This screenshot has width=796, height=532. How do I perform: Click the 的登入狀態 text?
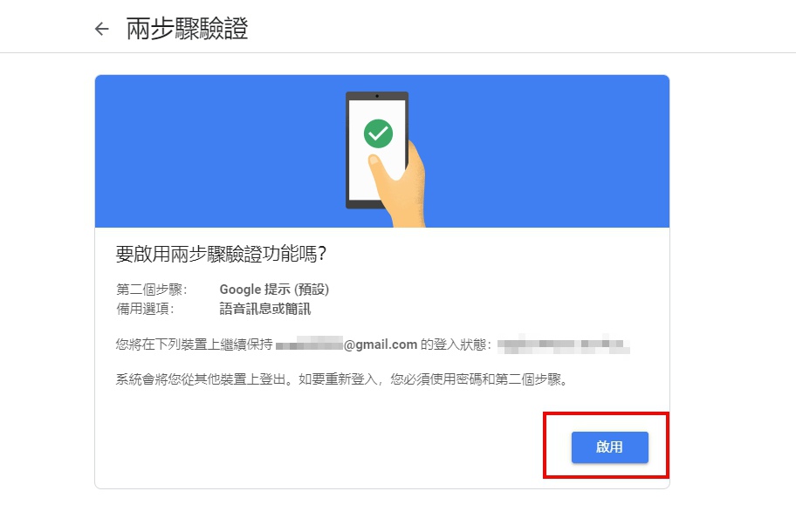coord(456,344)
